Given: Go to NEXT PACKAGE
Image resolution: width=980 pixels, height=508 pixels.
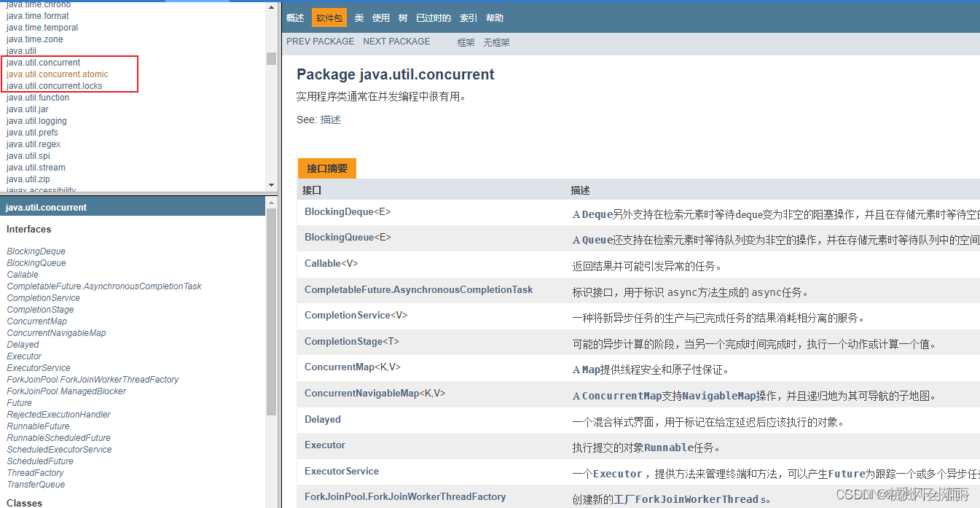Looking at the screenshot, I should [396, 42].
